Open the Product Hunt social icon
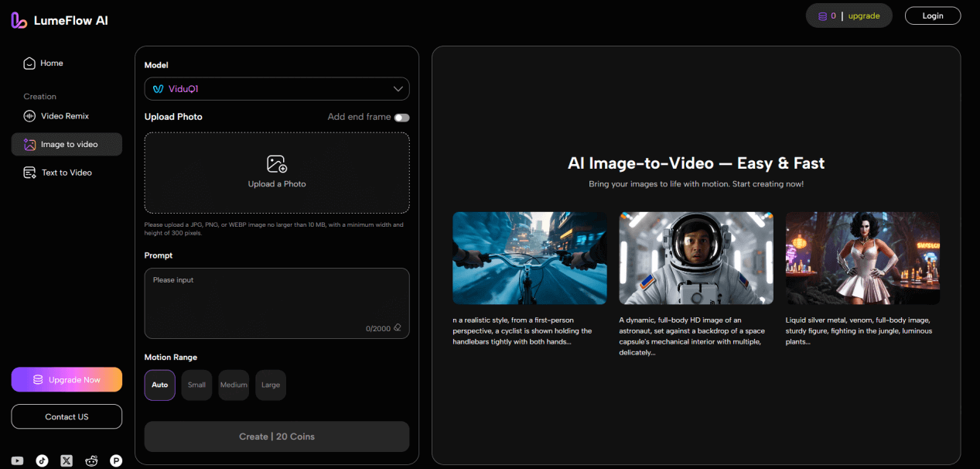 point(116,460)
